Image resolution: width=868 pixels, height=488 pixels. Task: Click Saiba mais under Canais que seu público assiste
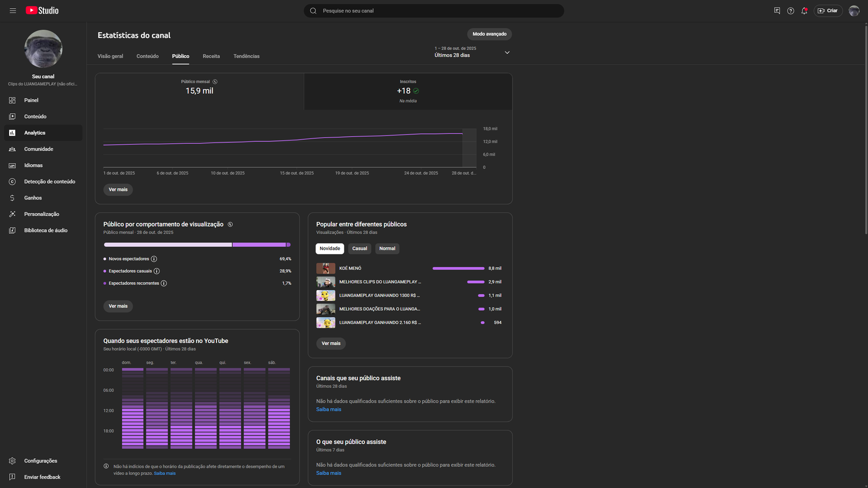[x=329, y=409]
